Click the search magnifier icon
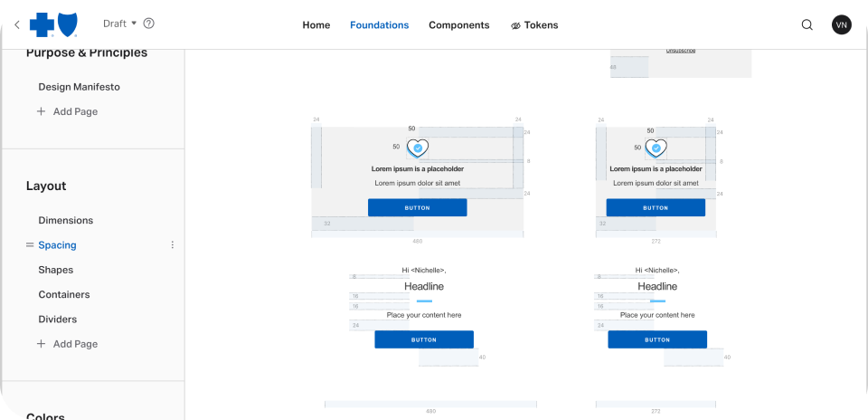 click(807, 25)
